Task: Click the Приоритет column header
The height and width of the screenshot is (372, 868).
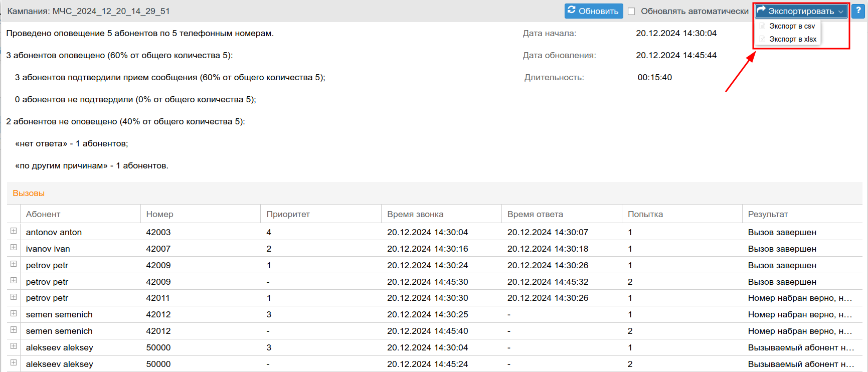Action: pyautogui.click(x=288, y=214)
